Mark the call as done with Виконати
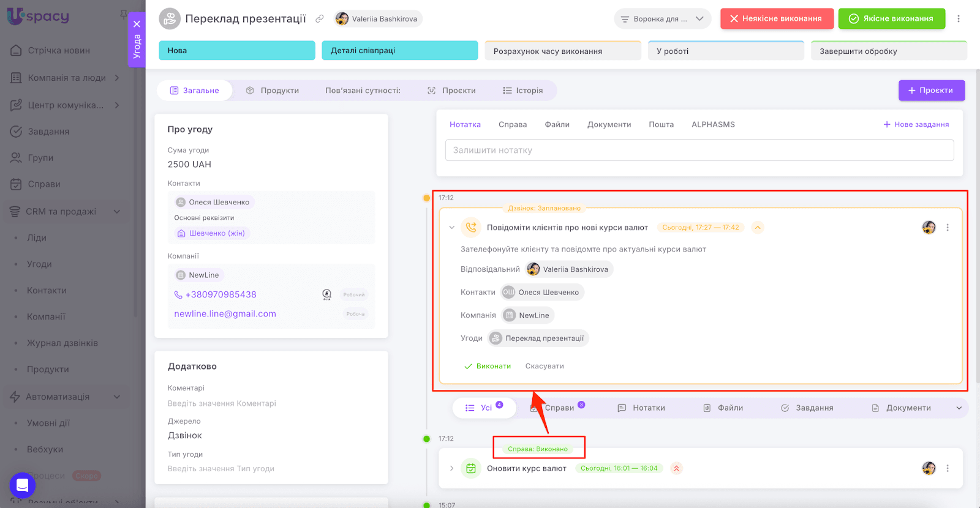This screenshot has height=508, width=980. click(488, 366)
